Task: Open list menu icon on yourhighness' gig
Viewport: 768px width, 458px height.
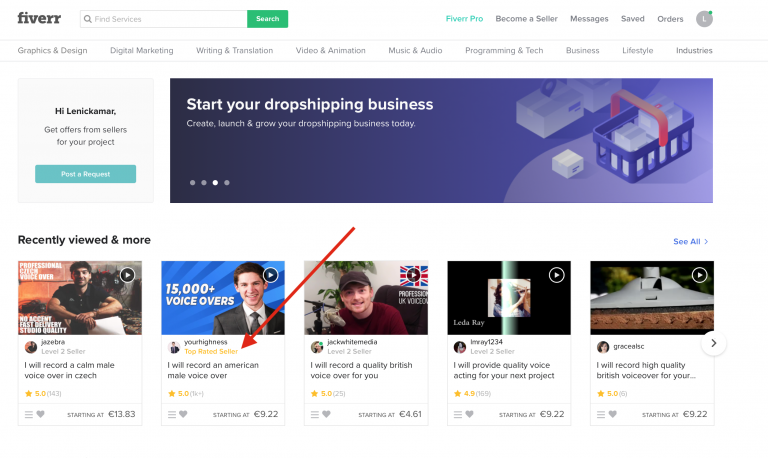Action: pyautogui.click(x=172, y=414)
